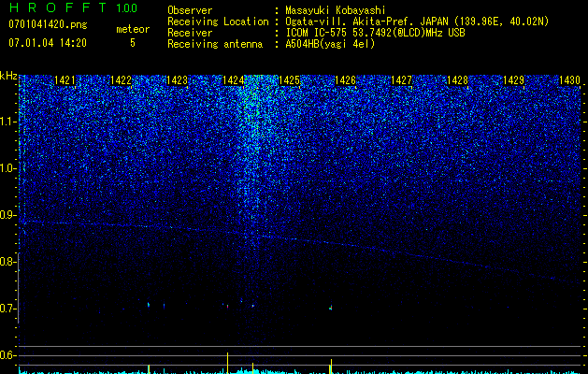This screenshot has width=588, height=374.
Task: Click the tallest yellow spike below 1424
Action: (x=227, y=363)
